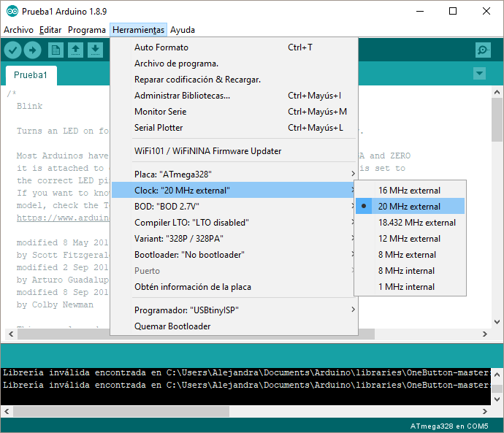Open Administrar Bibliotecas entry
This screenshot has height=433, width=504.
pos(234,96)
